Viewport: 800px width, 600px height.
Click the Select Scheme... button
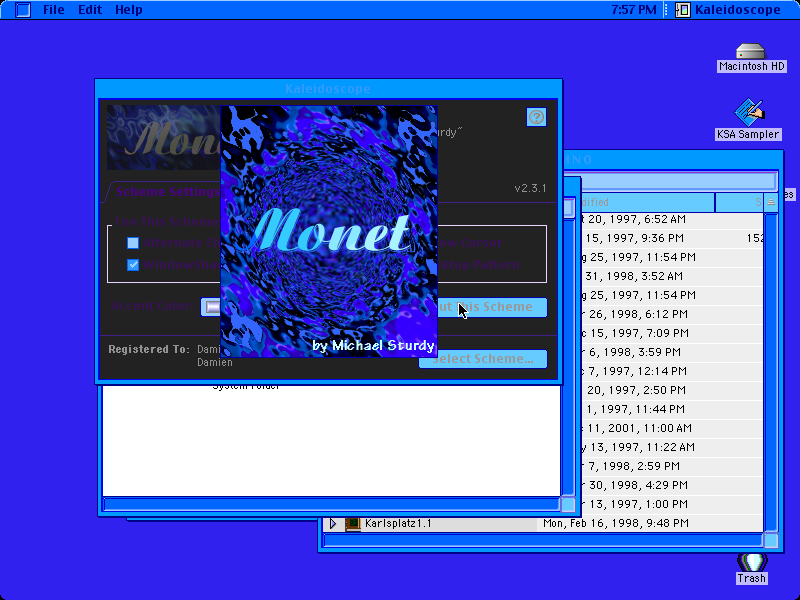click(x=483, y=359)
